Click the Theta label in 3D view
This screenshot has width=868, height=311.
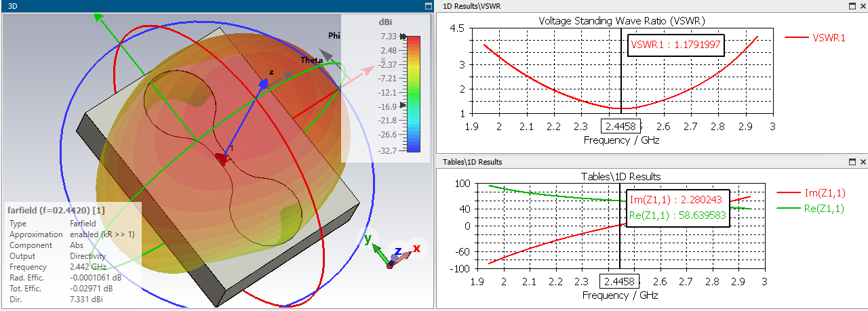click(x=312, y=60)
